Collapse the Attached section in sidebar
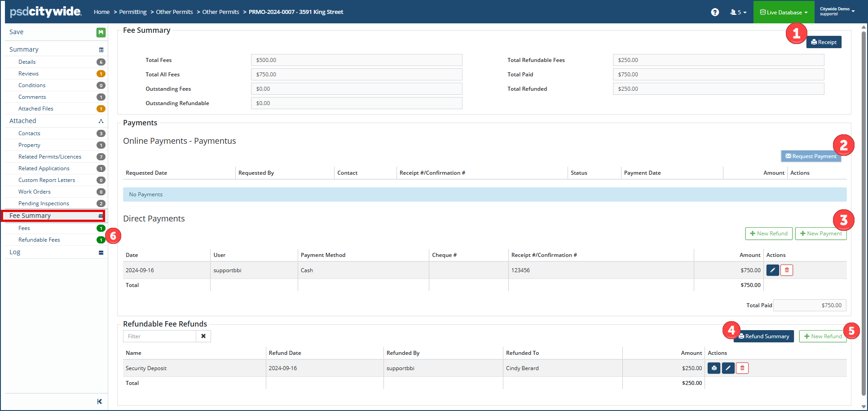This screenshot has width=868, height=411. click(x=101, y=121)
